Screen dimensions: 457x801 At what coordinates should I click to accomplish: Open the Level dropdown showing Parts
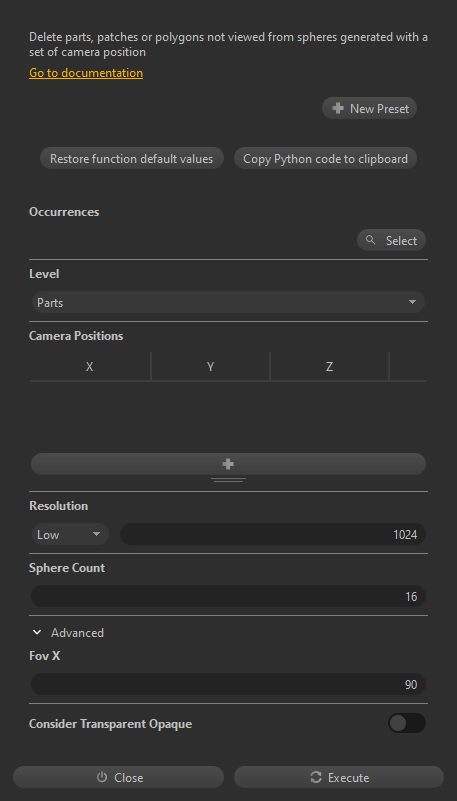(x=228, y=302)
